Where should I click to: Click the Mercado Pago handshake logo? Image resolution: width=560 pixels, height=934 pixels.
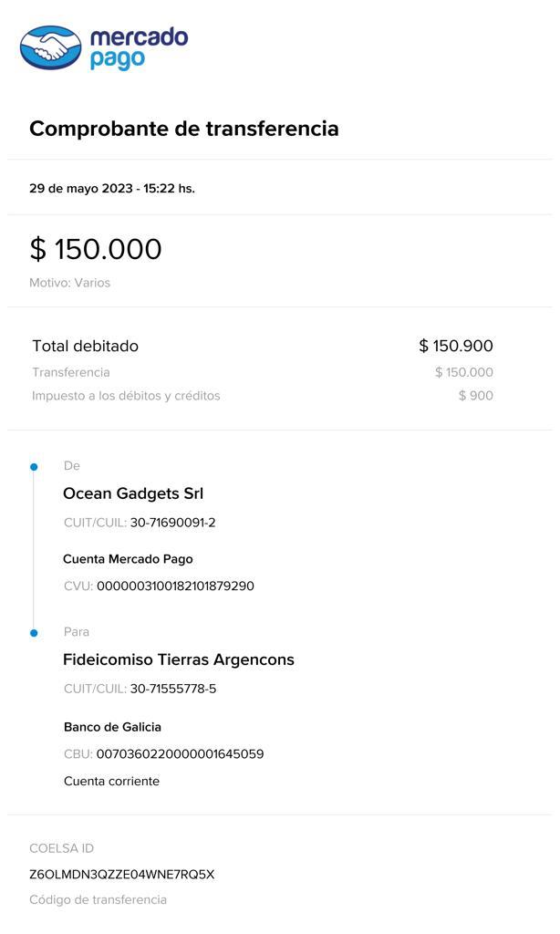tap(50, 47)
